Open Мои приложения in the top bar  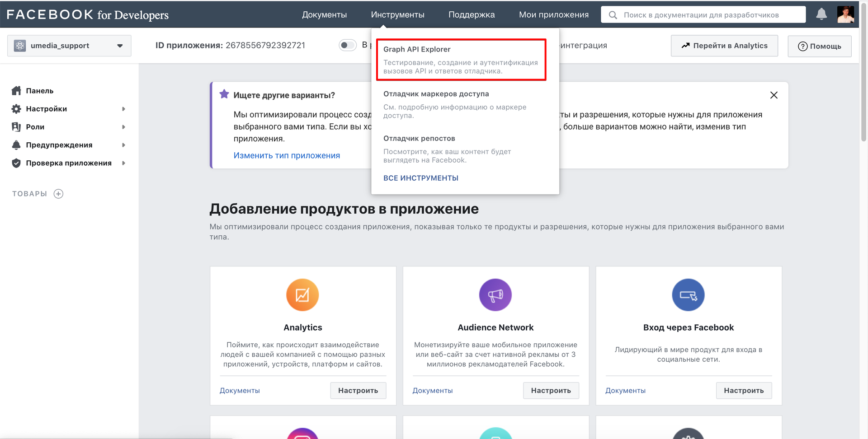[x=554, y=14]
